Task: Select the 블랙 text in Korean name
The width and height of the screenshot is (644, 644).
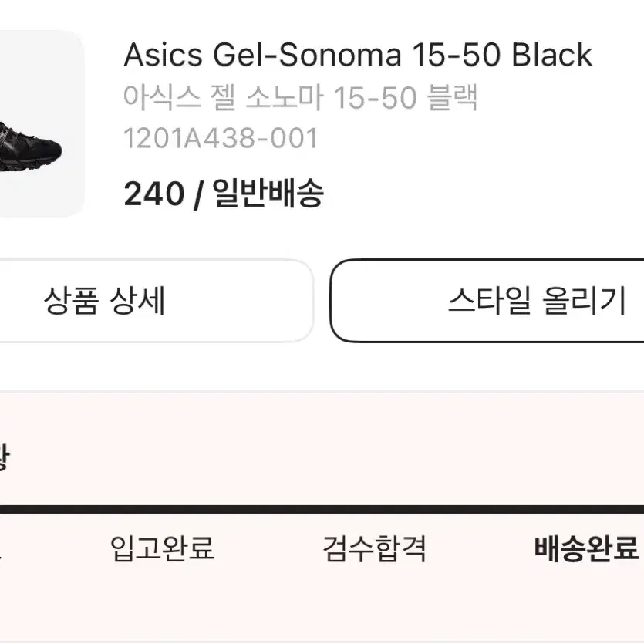Action: tap(452, 97)
